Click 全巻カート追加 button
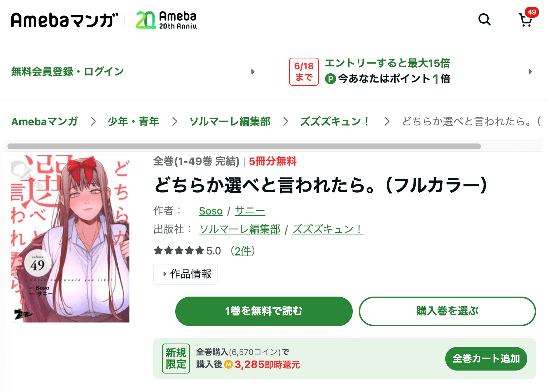 (486, 359)
